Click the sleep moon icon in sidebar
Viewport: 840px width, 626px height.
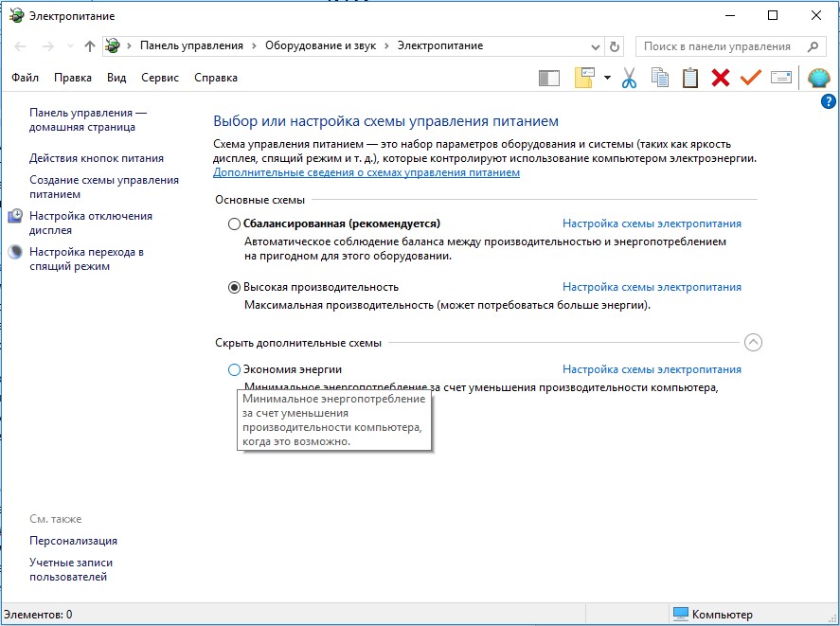(x=15, y=252)
